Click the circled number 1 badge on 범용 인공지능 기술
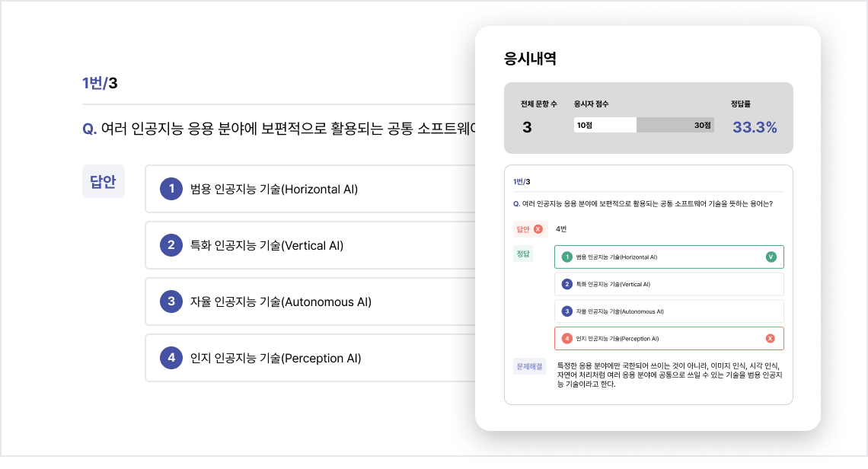Viewport: 868px width, 469px height. click(171, 189)
